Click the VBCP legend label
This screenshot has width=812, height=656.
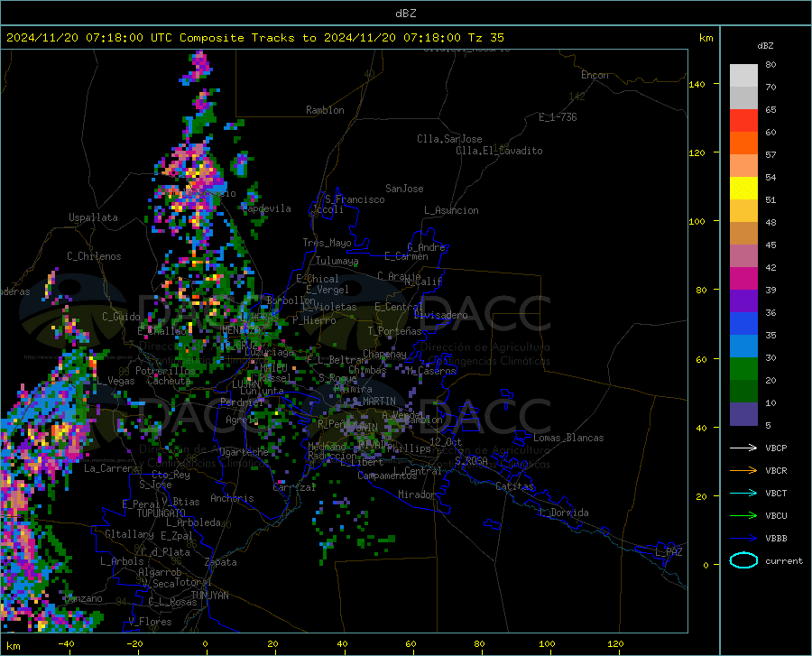[x=776, y=448]
